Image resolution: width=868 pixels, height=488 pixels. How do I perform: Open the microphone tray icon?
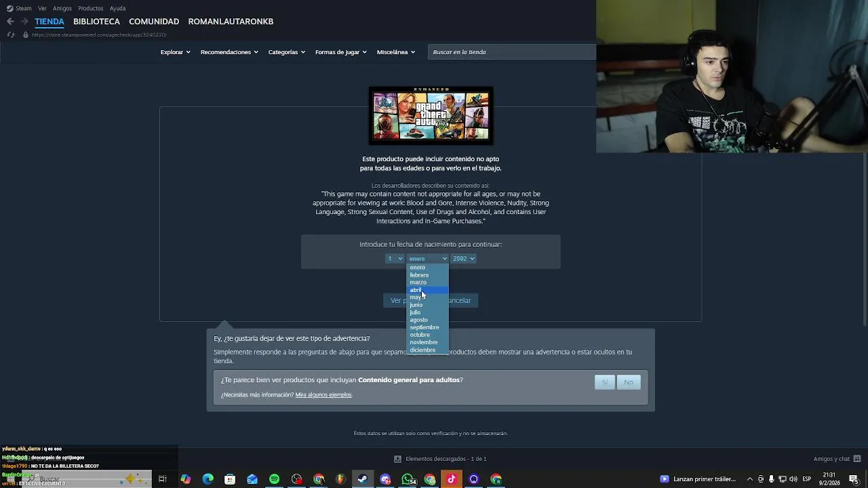click(771, 479)
